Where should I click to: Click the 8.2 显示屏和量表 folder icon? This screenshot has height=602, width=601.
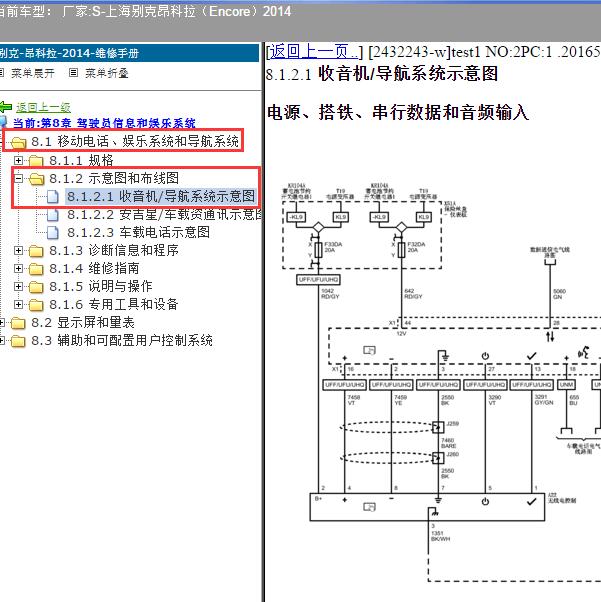[18, 323]
